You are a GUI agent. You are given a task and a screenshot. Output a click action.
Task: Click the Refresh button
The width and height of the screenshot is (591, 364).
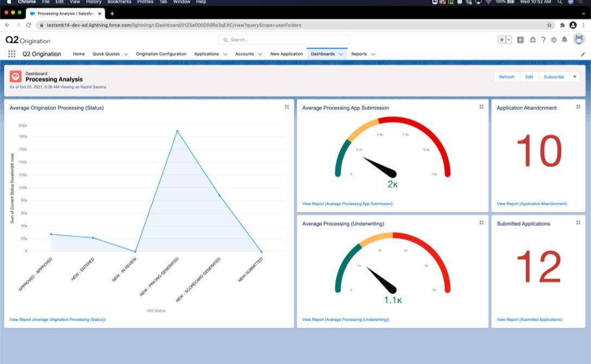point(506,77)
